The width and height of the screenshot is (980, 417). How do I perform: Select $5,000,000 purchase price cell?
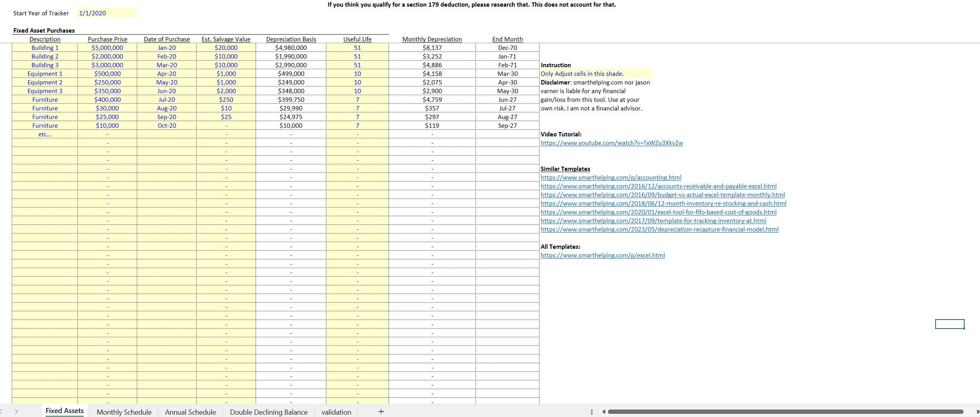pos(107,48)
